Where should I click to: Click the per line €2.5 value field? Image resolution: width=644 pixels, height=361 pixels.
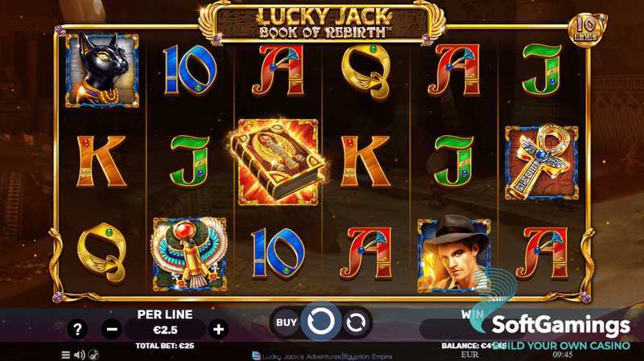pyautogui.click(x=165, y=330)
